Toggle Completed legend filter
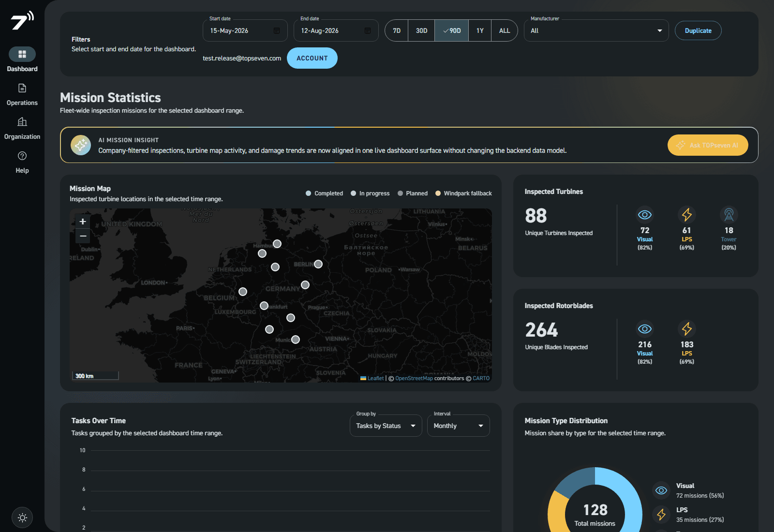The width and height of the screenshot is (774, 532). pos(324,193)
